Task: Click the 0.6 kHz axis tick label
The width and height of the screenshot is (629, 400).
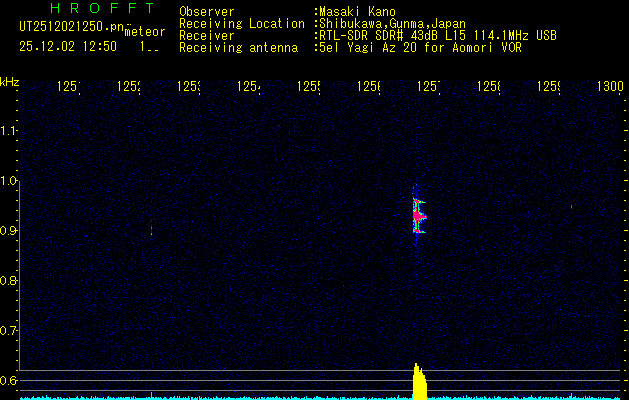Action: point(9,380)
